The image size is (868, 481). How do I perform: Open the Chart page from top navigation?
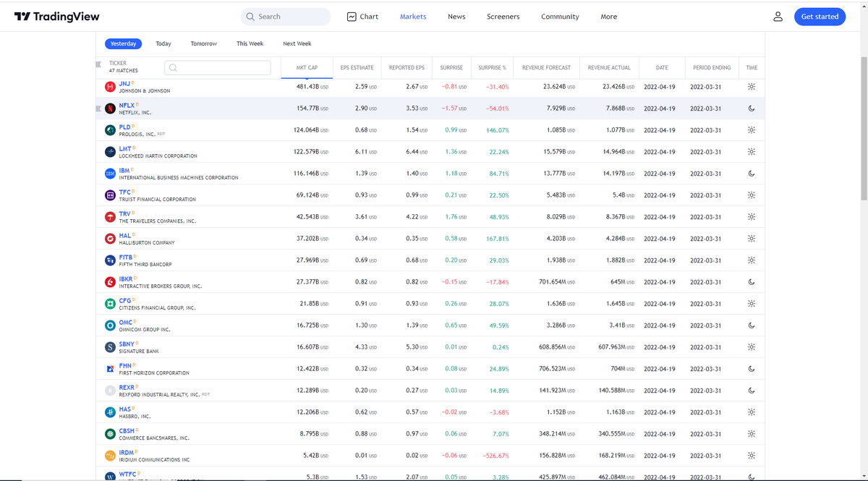point(362,17)
